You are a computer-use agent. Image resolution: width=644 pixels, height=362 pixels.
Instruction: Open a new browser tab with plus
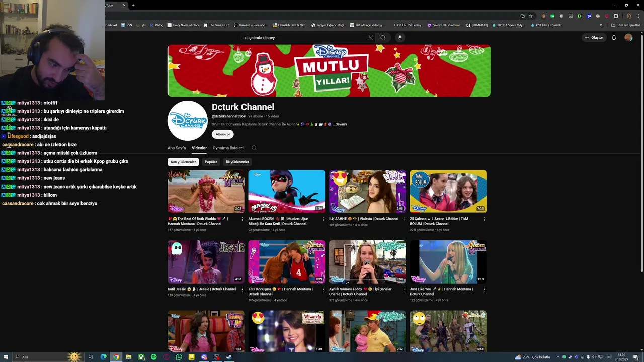[133, 5]
